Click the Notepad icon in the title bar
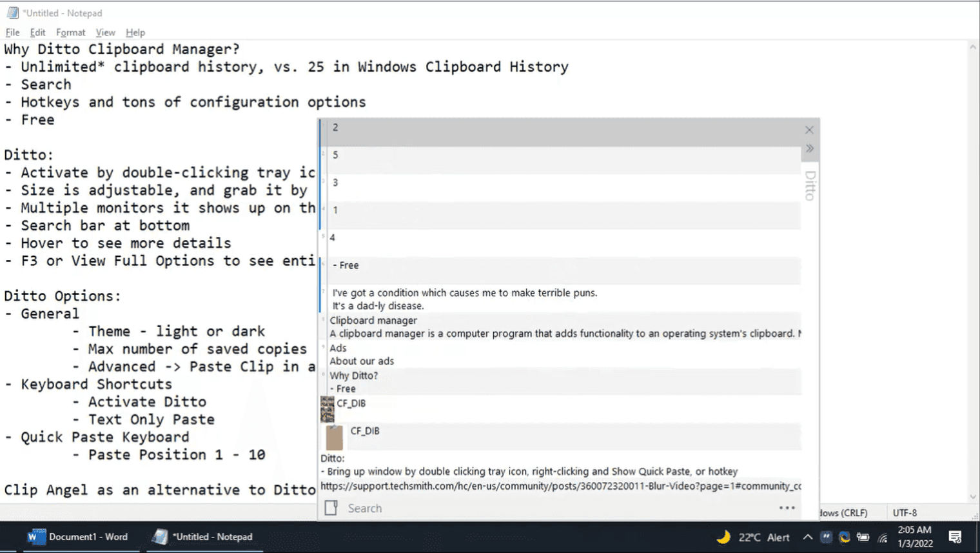 [x=12, y=13]
